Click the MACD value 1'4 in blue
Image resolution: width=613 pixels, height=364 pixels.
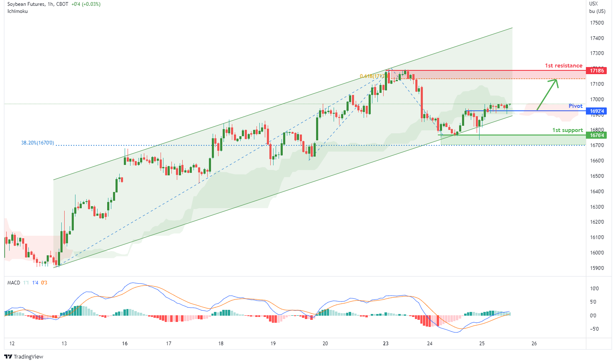(x=35, y=283)
